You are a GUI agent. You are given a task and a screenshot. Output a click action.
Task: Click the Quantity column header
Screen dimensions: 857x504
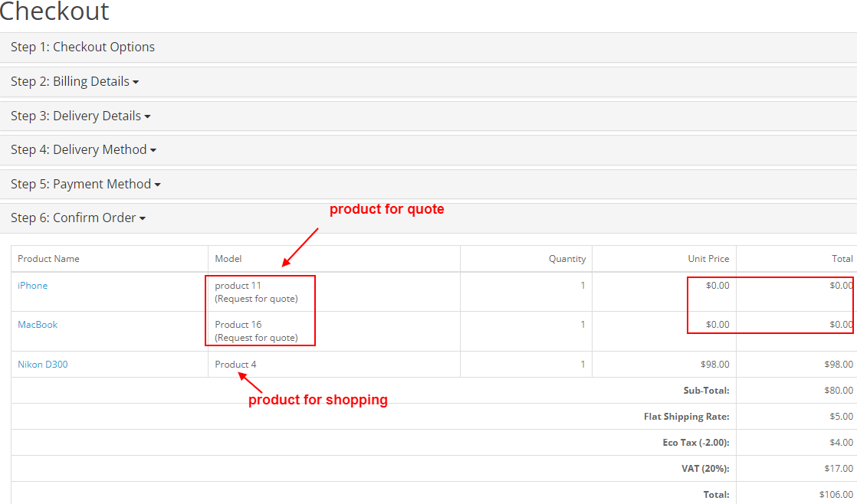pyautogui.click(x=566, y=259)
